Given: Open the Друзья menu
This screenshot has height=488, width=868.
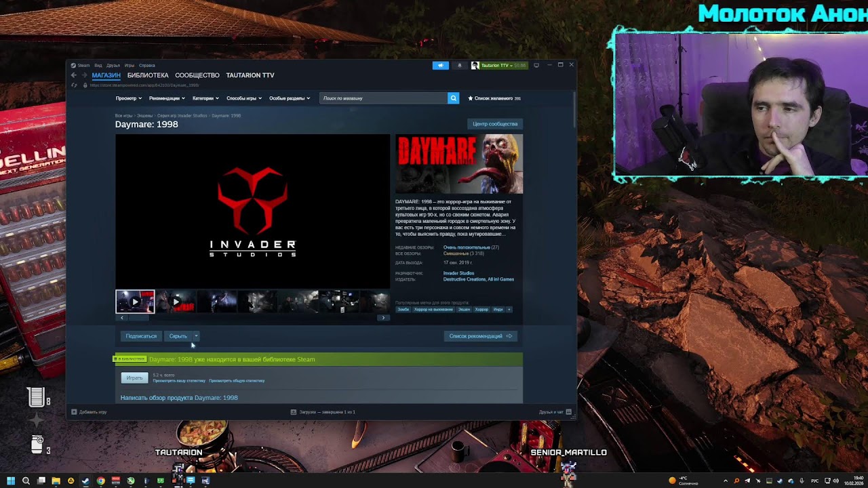Looking at the screenshot, I should (113, 66).
